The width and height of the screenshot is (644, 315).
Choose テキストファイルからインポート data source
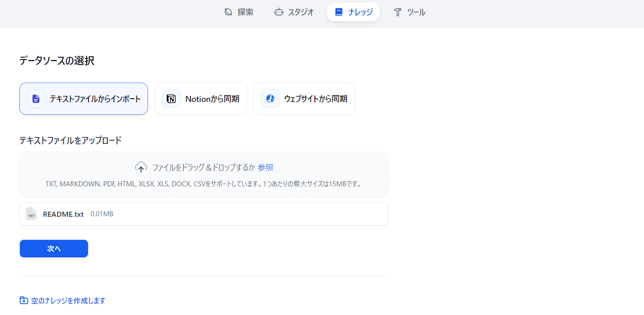(x=83, y=99)
